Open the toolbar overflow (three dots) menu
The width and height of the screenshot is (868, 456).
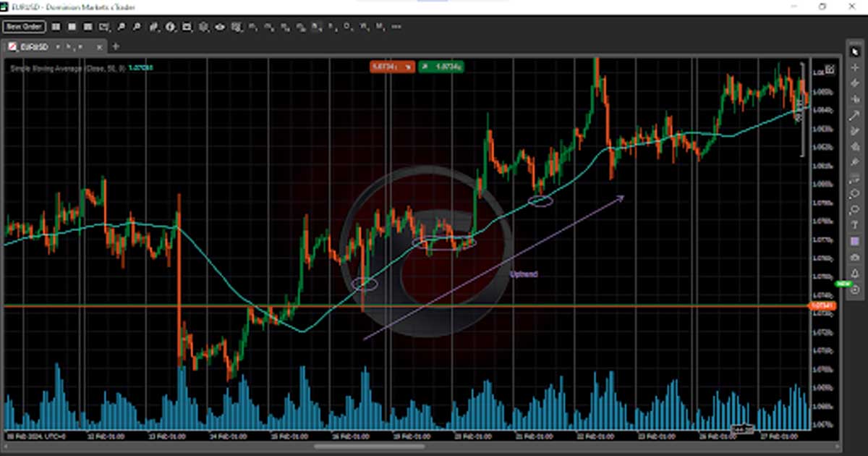click(396, 27)
